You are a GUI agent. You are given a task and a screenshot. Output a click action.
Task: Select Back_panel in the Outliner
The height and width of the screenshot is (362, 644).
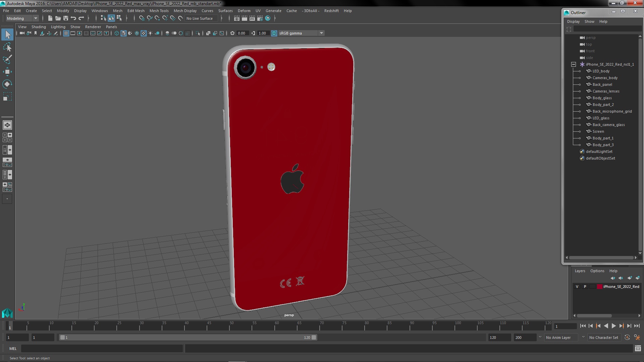[x=602, y=84]
